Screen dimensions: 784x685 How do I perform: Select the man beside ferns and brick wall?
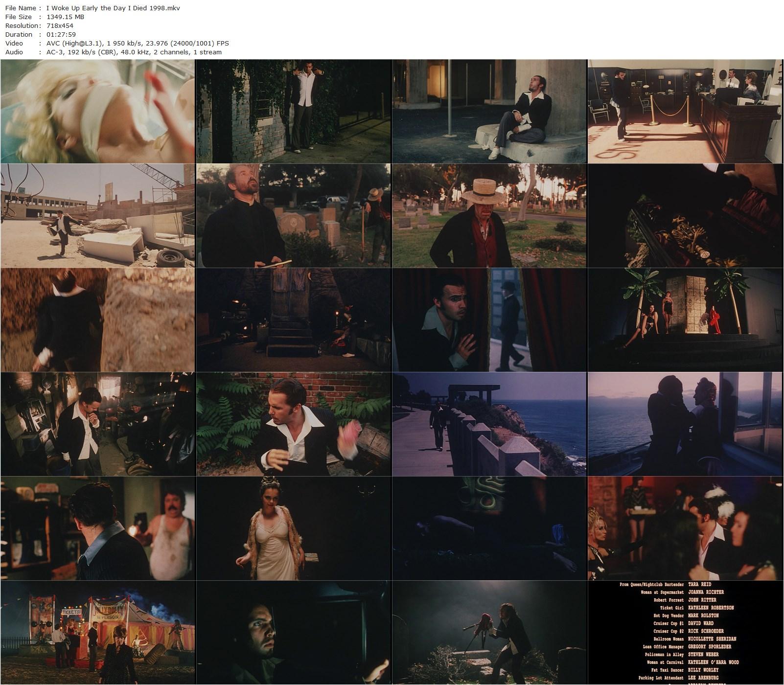tap(294, 424)
